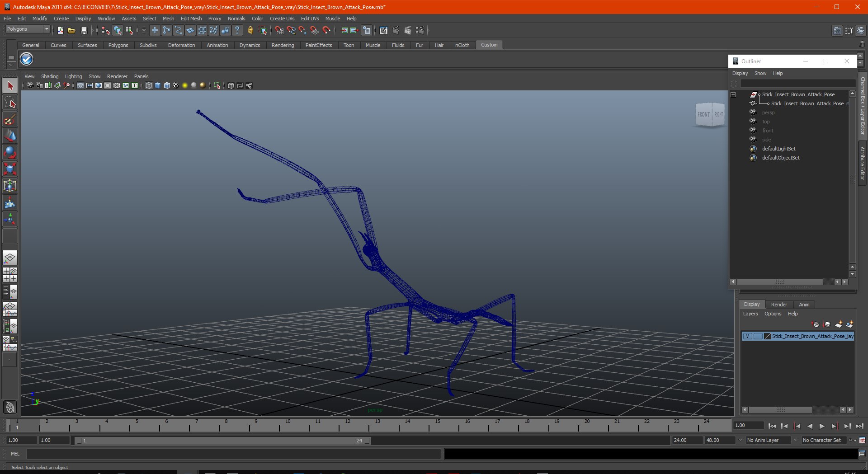
Task: Play the animation forwards
Action: (822, 426)
